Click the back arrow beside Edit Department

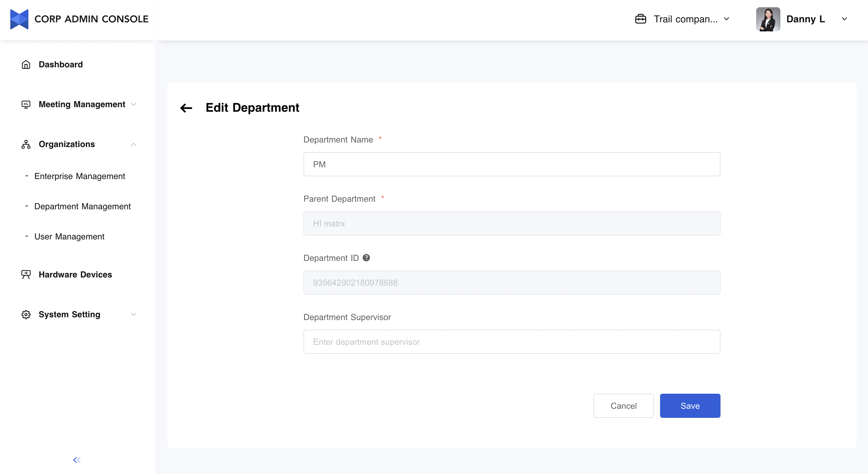[x=186, y=108]
